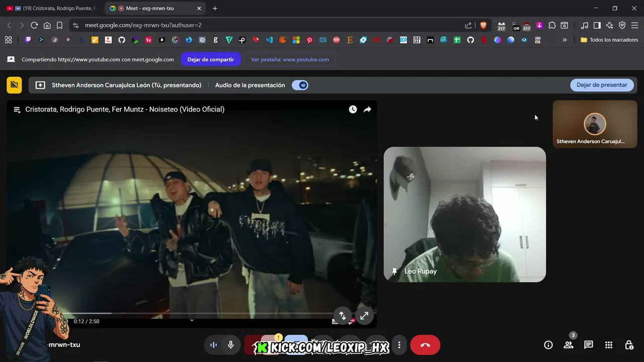Click the Brave Shields lion icon
This screenshot has width=644, height=362.
(x=484, y=25)
